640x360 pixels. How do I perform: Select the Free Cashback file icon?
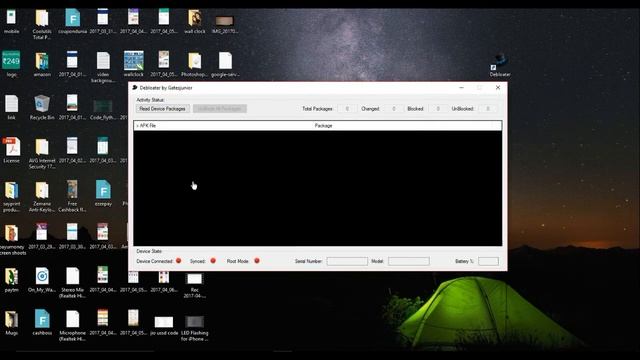click(x=72, y=196)
